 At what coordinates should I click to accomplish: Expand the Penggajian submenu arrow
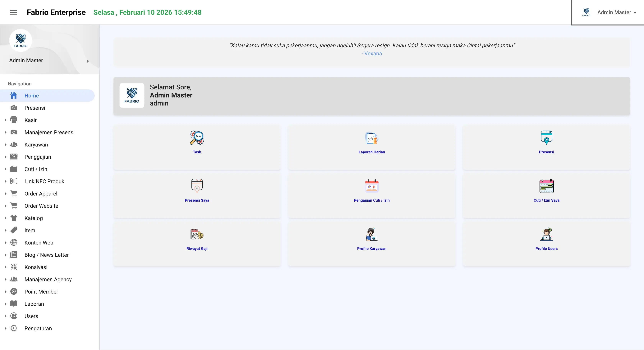tap(6, 157)
